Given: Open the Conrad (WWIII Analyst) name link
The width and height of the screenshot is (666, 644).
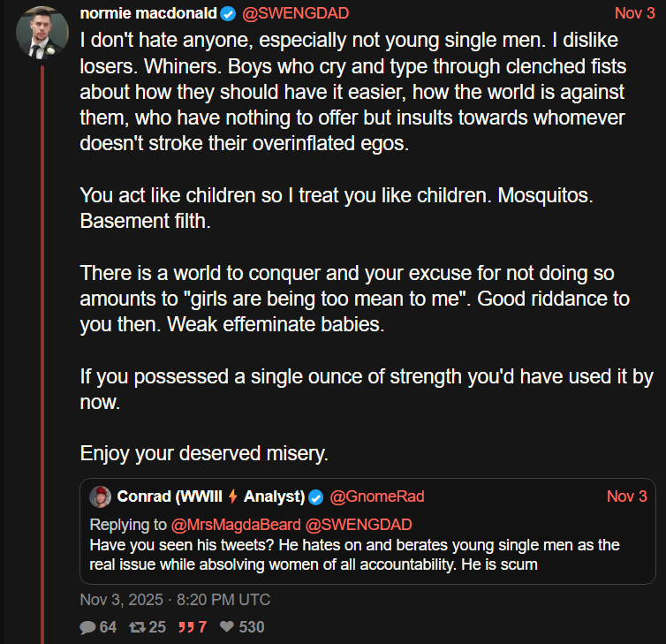Looking at the screenshot, I should tap(210, 496).
